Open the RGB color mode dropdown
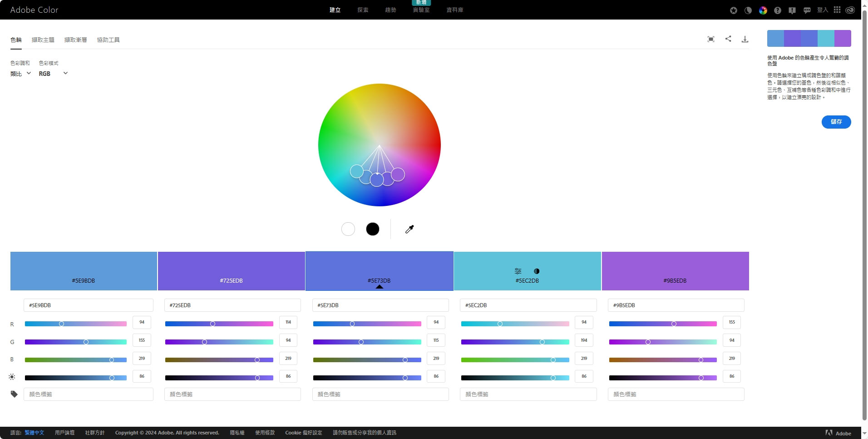The width and height of the screenshot is (868, 439). pyautogui.click(x=53, y=74)
